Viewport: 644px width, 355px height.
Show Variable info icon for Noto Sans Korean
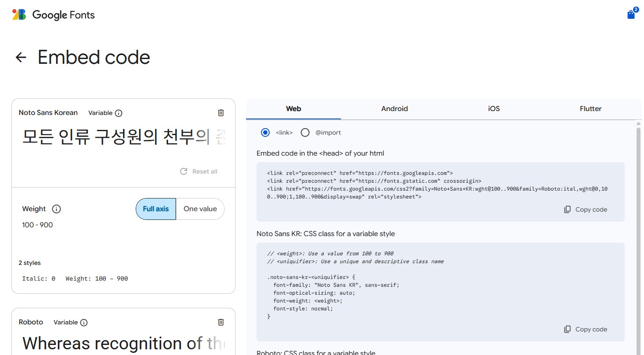[119, 113]
